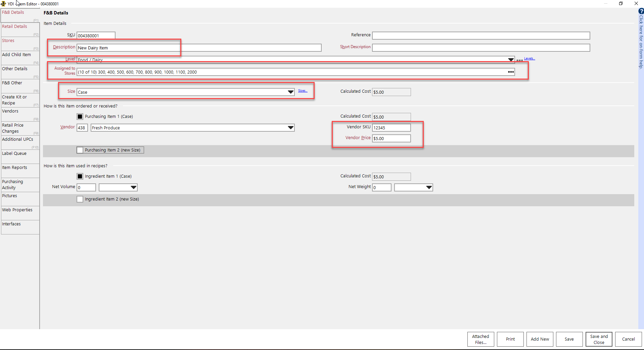Restore the window using the restore icon
Image resolution: width=644 pixels, height=350 pixels.
click(x=621, y=4)
